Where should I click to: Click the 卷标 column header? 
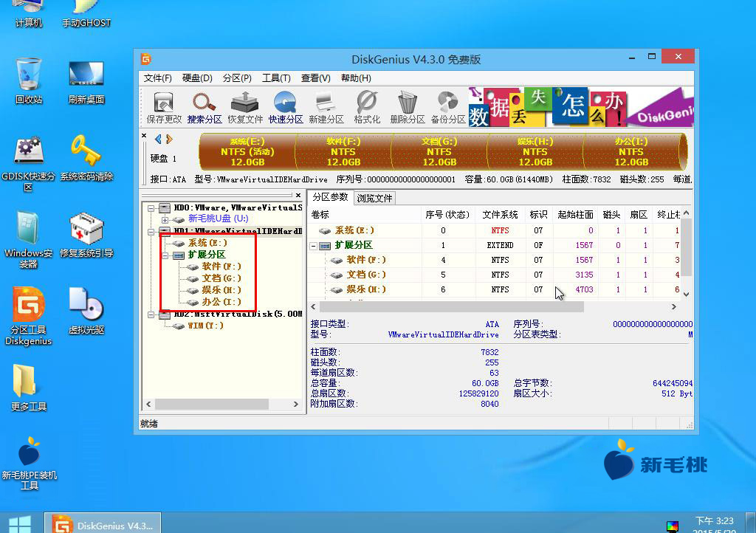point(365,214)
